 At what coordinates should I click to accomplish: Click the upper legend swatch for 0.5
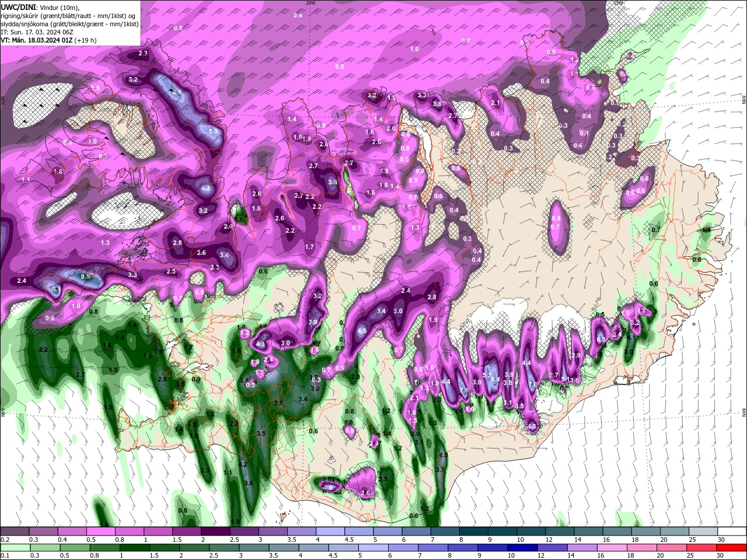pyautogui.click(x=100, y=531)
